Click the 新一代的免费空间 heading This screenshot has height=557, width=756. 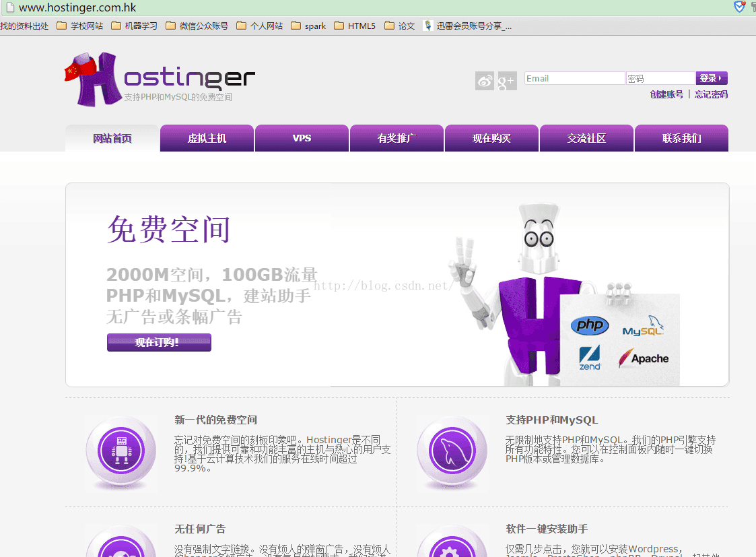click(x=215, y=420)
